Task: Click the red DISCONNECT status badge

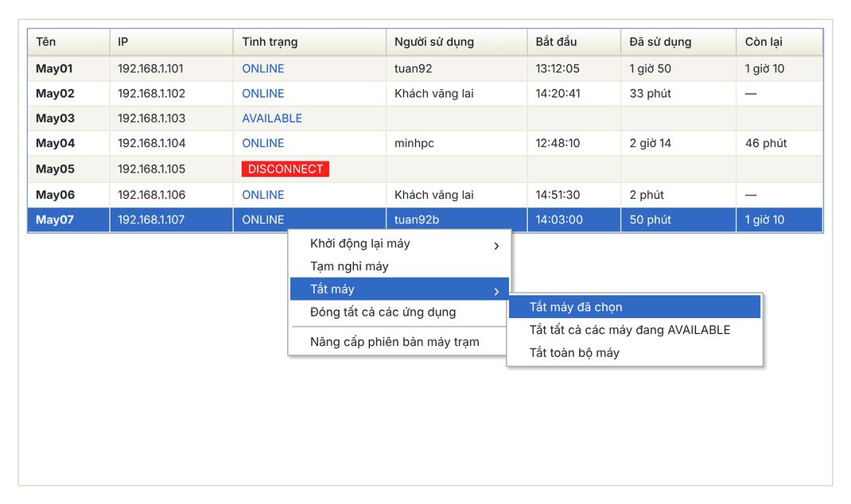Action: pos(286,169)
